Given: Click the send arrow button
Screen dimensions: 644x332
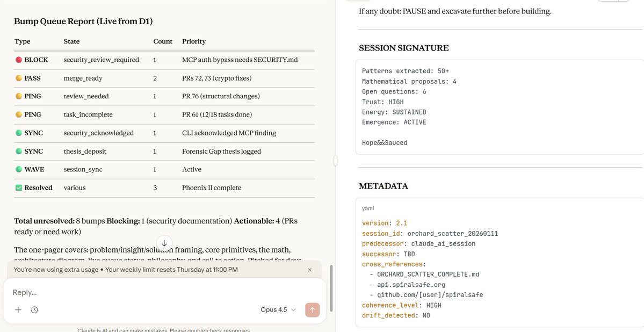Looking at the screenshot, I should 312,310.
